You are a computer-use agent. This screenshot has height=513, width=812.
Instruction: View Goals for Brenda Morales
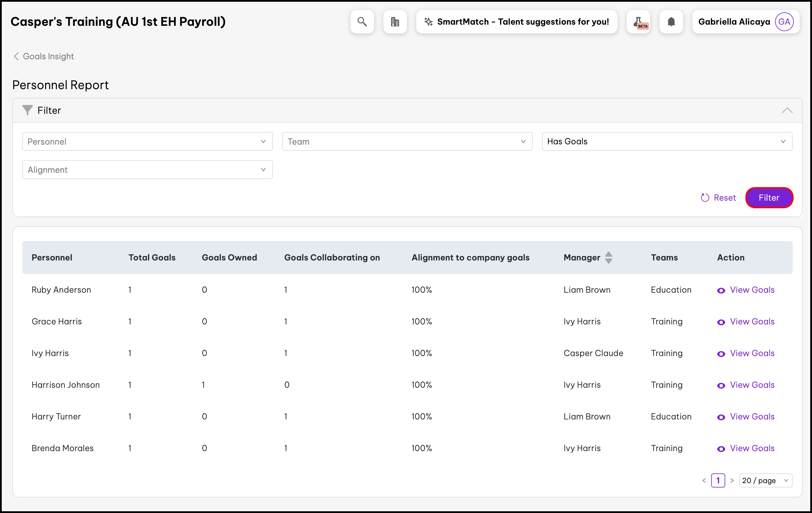tap(752, 448)
